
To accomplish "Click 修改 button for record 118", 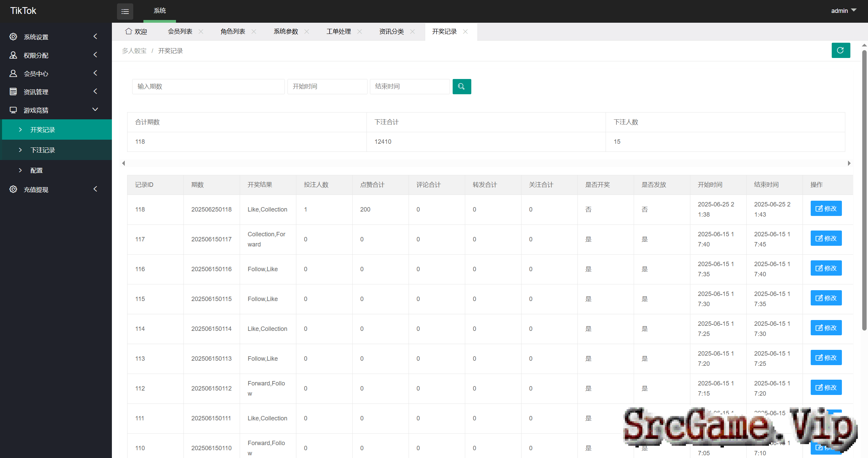I will coord(826,208).
